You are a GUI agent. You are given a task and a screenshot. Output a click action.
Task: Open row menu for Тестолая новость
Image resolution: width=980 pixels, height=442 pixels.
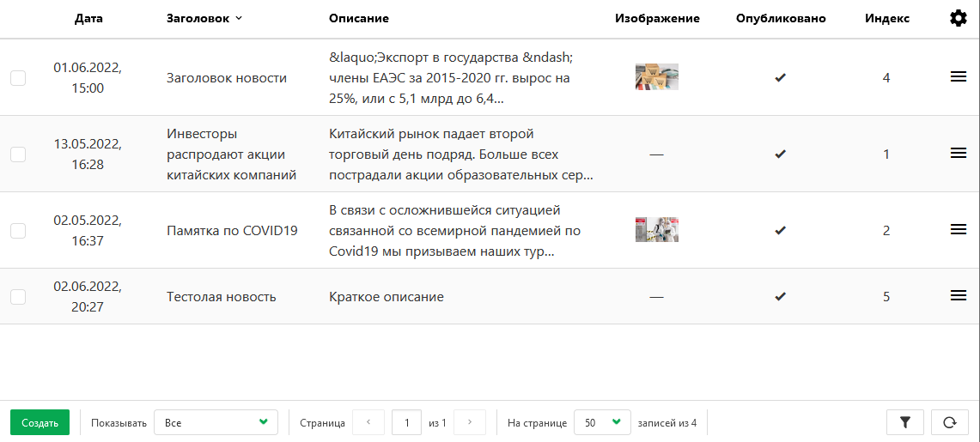959,296
